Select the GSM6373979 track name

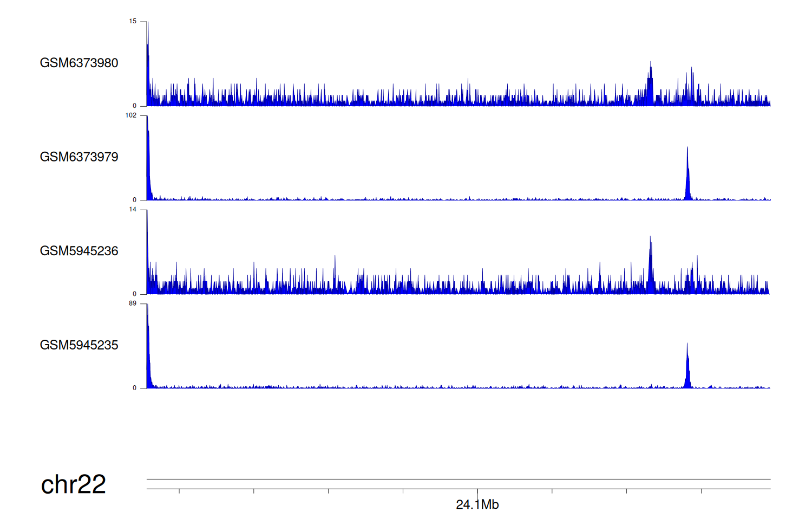tap(79, 157)
